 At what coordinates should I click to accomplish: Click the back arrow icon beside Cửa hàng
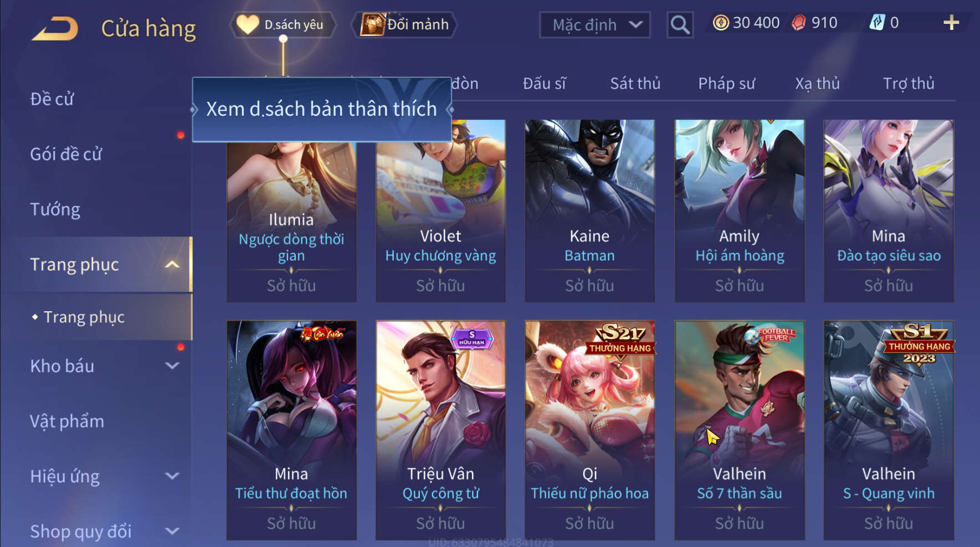(55, 29)
